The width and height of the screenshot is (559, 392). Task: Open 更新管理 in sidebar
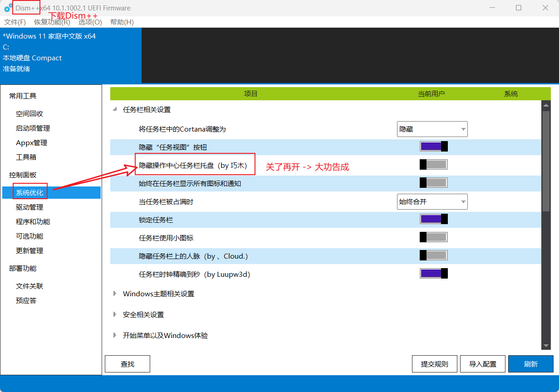[x=29, y=250]
